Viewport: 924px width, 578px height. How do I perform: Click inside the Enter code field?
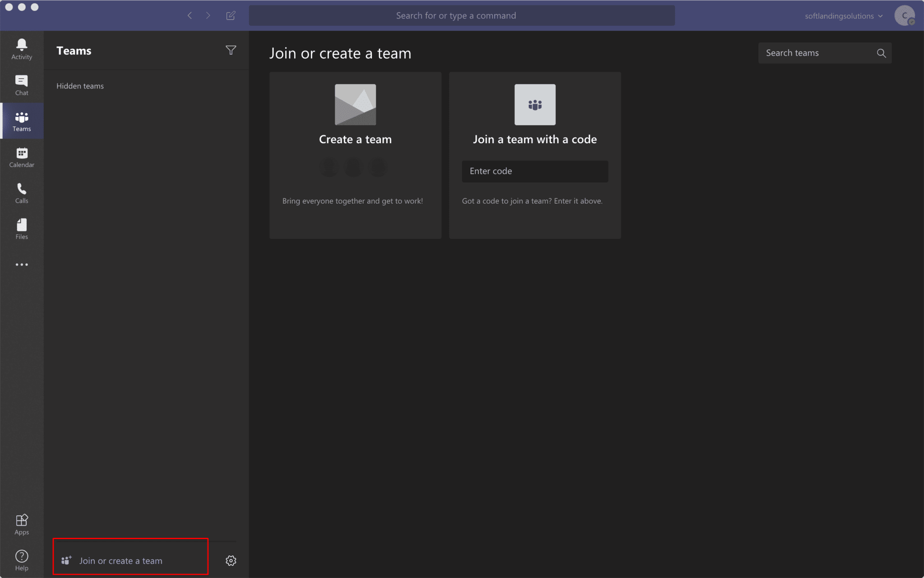click(x=534, y=171)
